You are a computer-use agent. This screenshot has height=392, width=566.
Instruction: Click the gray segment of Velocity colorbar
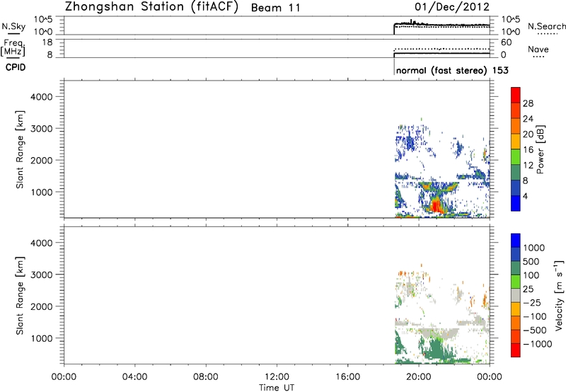(x=516, y=295)
